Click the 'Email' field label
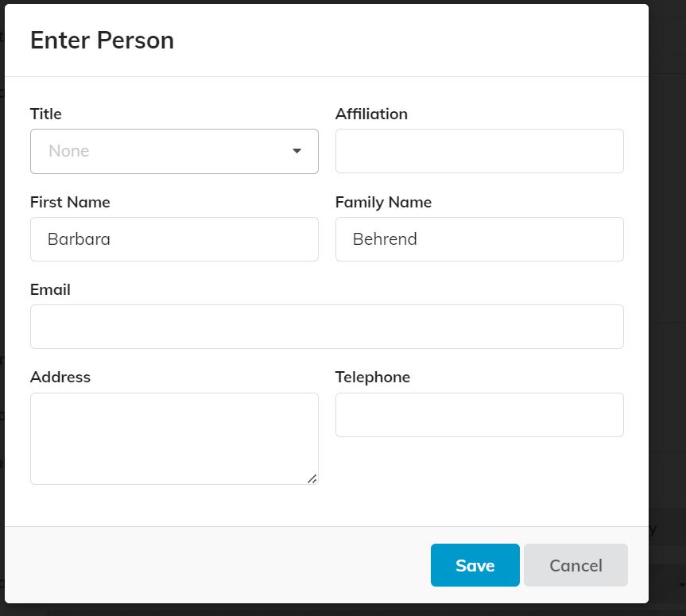Screen dimensions: 686x616 pos(50,289)
